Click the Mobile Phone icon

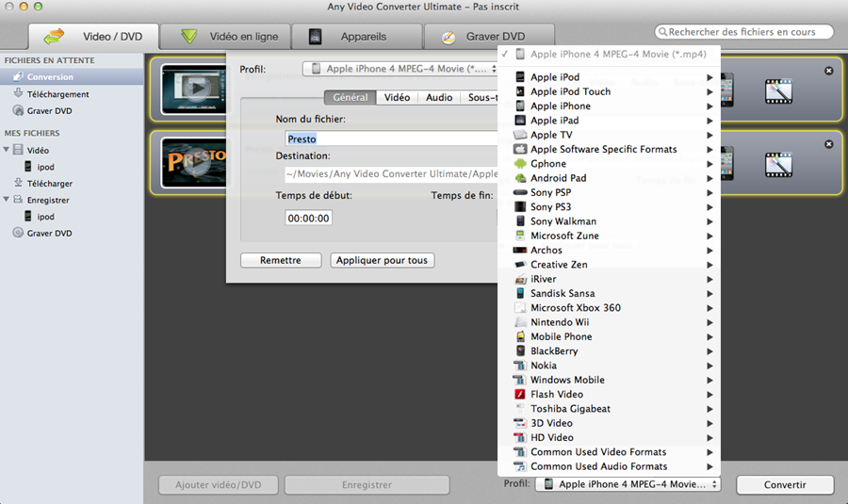point(520,336)
